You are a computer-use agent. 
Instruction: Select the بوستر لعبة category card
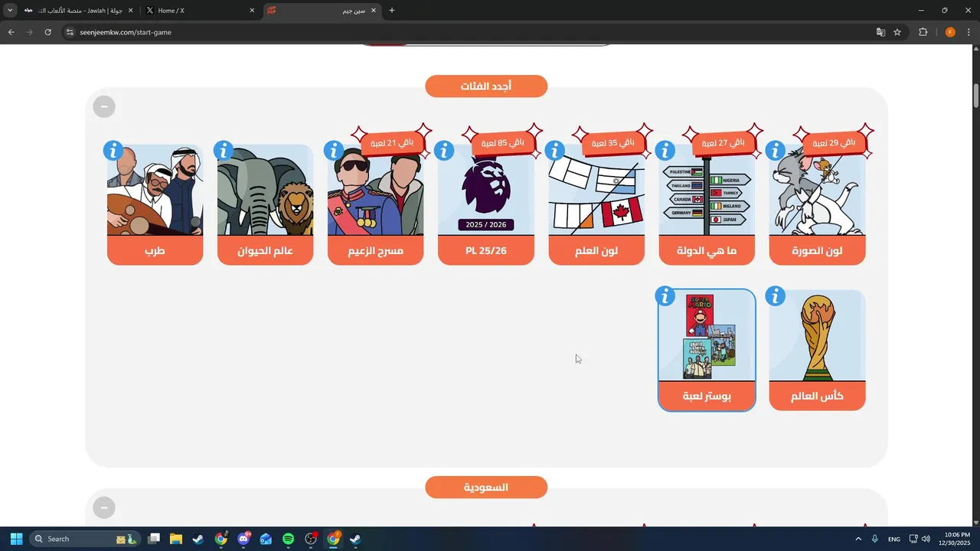[707, 350]
